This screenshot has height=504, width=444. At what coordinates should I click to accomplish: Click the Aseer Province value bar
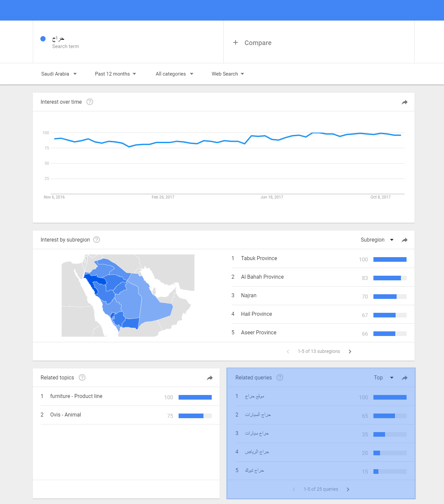click(x=390, y=334)
